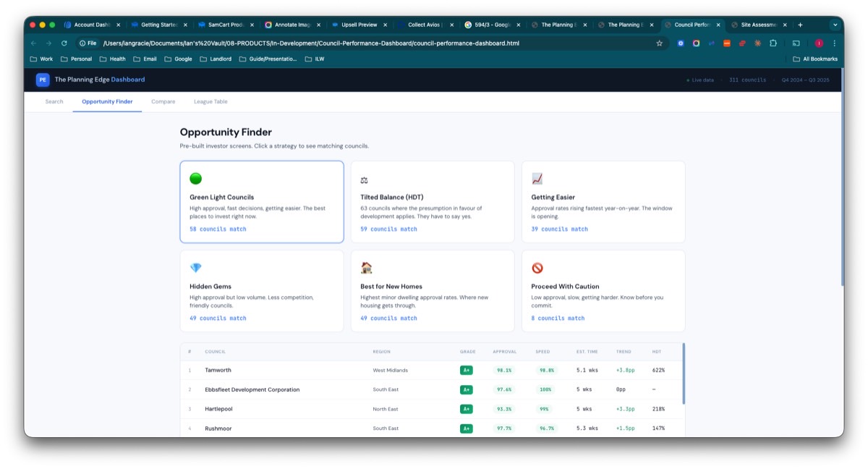The width and height of the screenshot is (868, 469).
Task: Click the Hidden Gems strategy card
Action: click(261, 291)
